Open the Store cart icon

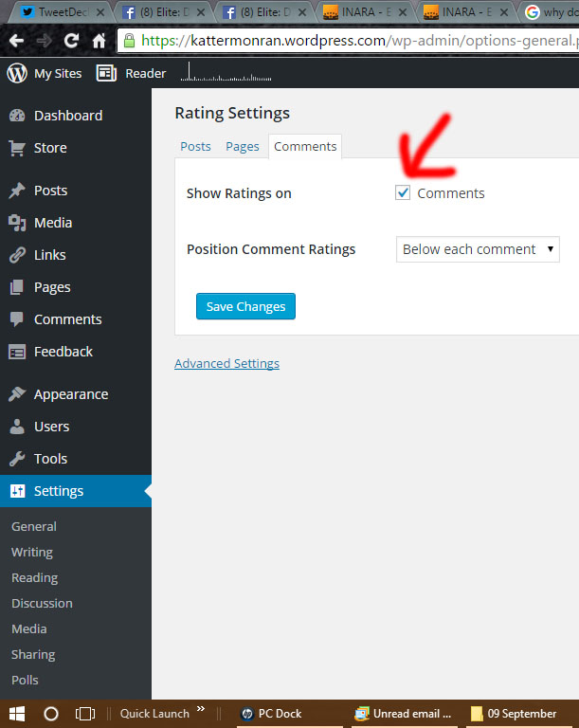point(17,148)
